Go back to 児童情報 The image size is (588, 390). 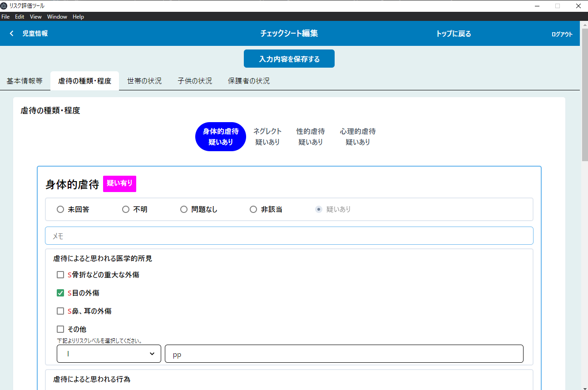[x=35, y=33]
